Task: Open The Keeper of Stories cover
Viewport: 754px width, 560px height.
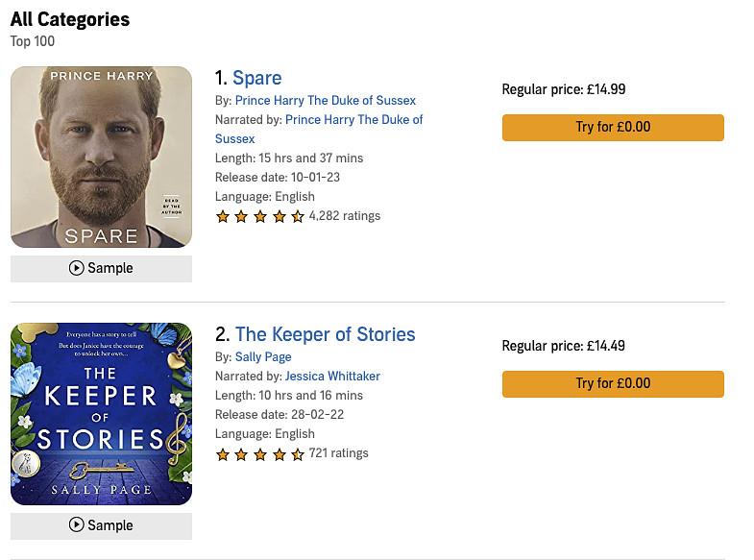Action: (101, 413)
